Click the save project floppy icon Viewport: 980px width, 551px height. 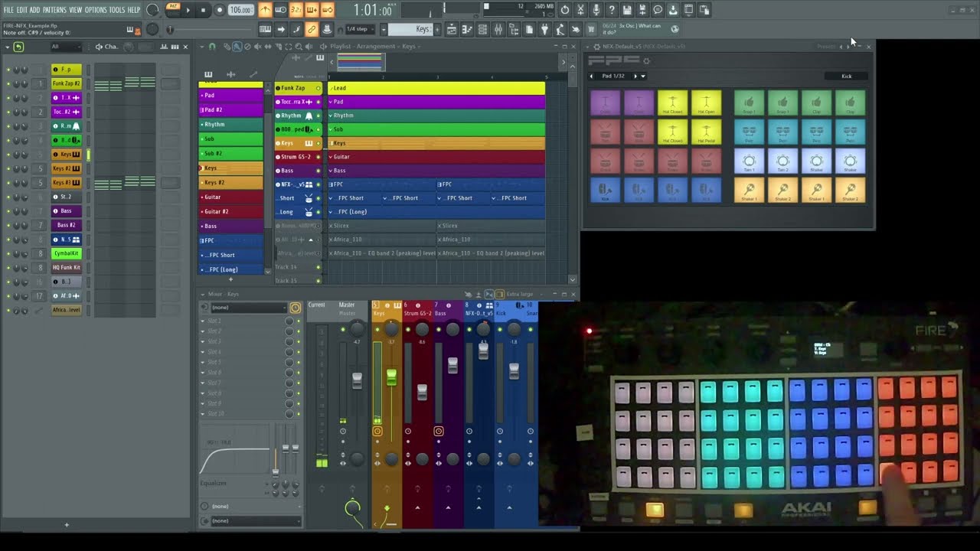[627, 10]
